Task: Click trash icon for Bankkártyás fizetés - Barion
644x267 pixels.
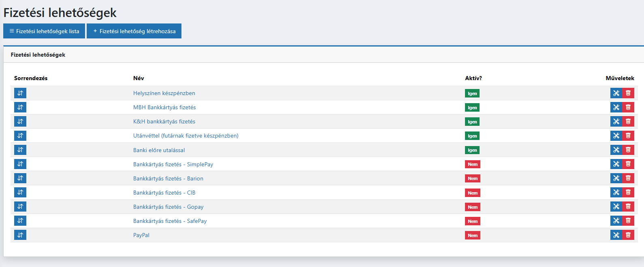Action: 628,178
